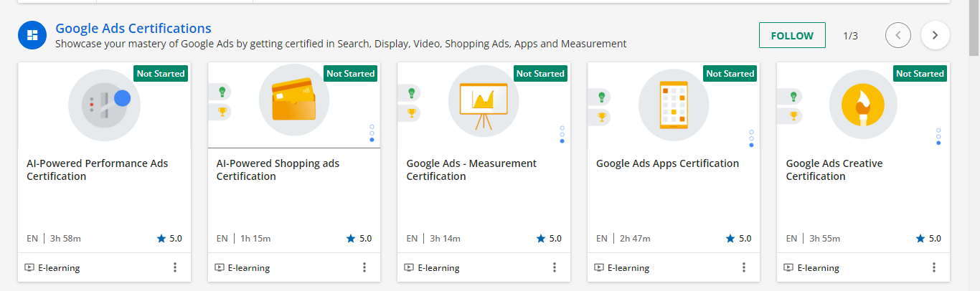The image size is (980, 291).
Task: Click the star rating on Creative Certification card
Action: pyautogui.click(x=928, y=239)
